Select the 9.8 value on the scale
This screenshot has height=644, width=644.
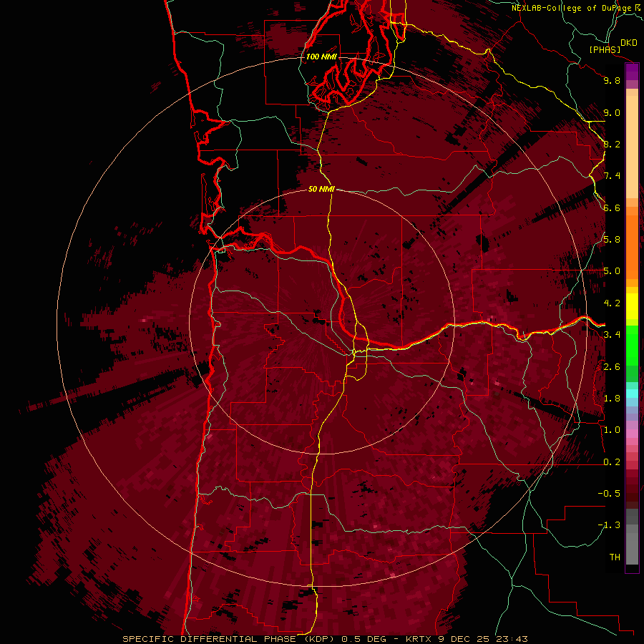[x=612, y=81]
